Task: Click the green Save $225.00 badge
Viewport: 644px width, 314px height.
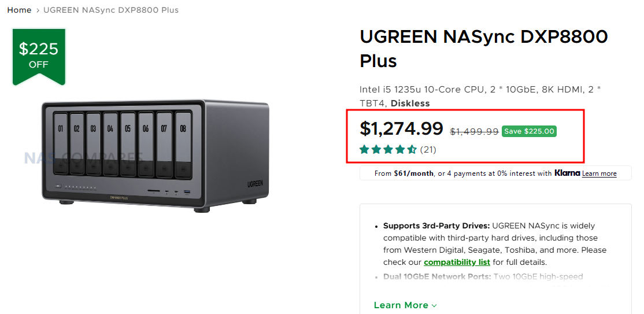Action: pos(529,131)
